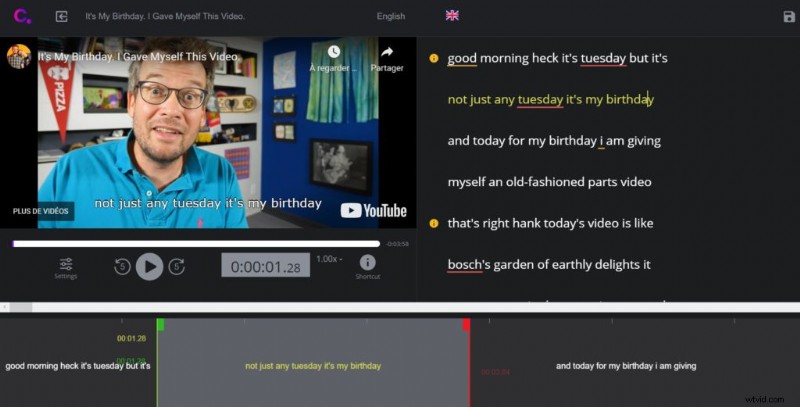This screenshot has width=800, height=407.
Task: Click the green start marker on timeline
Action: pyautogui.click(x=160, y=324)
